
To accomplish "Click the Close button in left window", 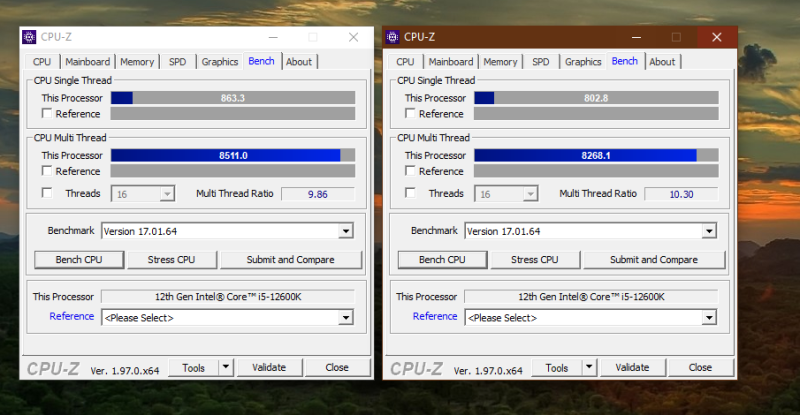I will [x=337, y=368].
